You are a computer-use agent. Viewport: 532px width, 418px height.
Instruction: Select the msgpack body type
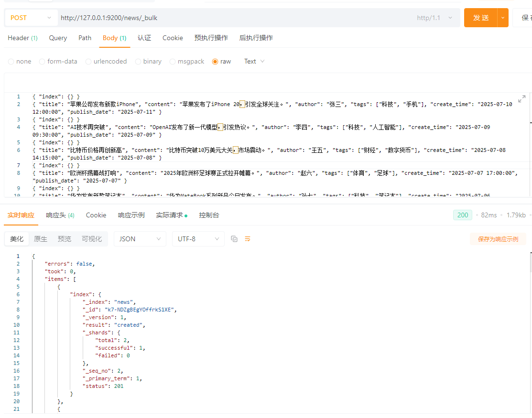point(187,61)
